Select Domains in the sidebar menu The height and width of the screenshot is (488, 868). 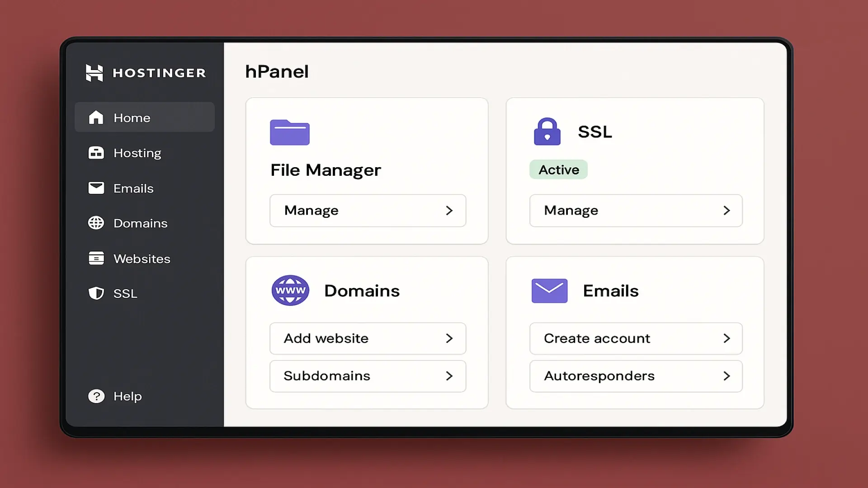140,223
